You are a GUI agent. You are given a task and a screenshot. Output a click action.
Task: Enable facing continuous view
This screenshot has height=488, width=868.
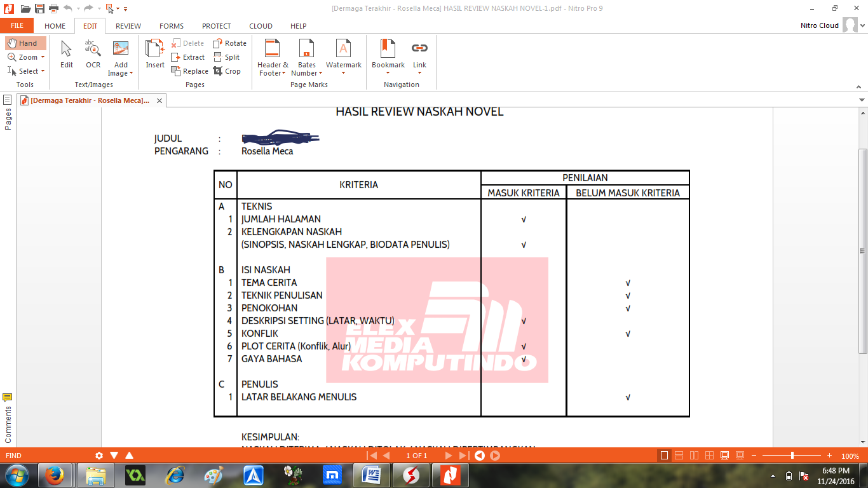(x=709, y=456)
